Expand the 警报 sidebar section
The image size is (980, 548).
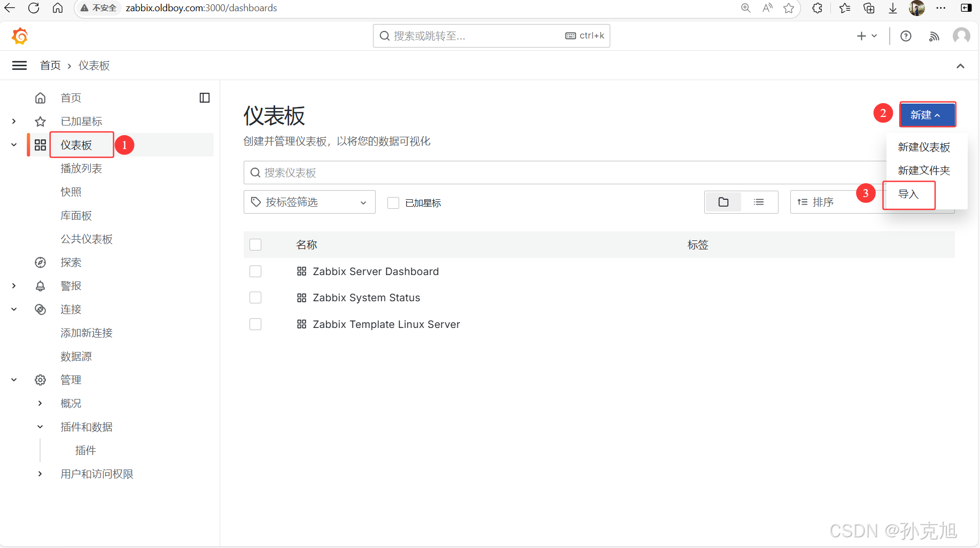[x=14, y=286]
